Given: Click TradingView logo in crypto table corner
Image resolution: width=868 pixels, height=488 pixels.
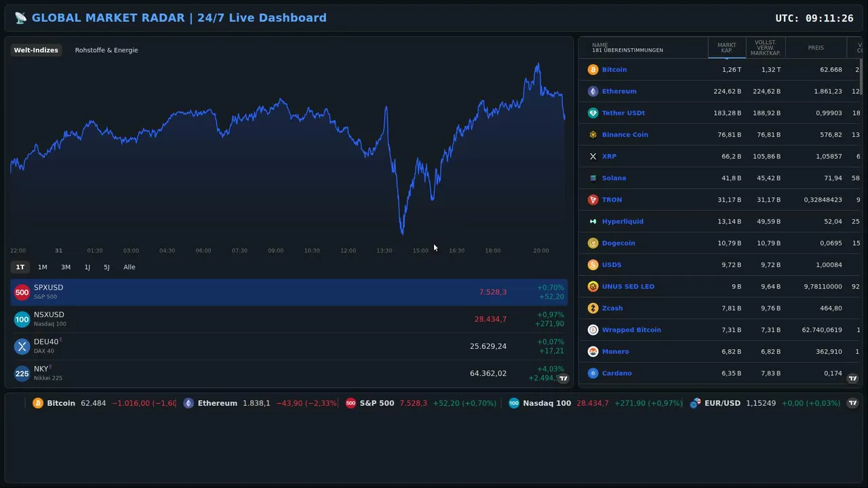Looking at the screenshot, I should [853, 379].
